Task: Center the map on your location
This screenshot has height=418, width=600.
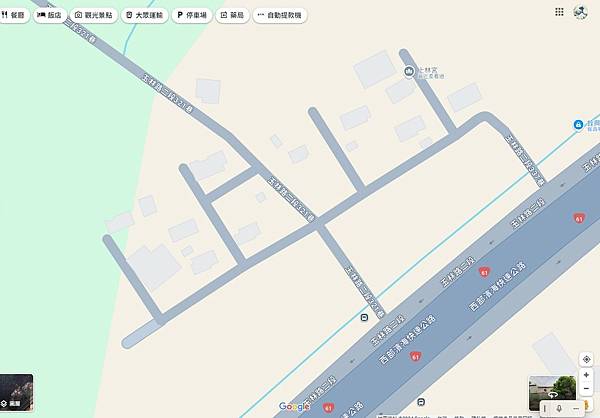Action: [x=586, y=359]
